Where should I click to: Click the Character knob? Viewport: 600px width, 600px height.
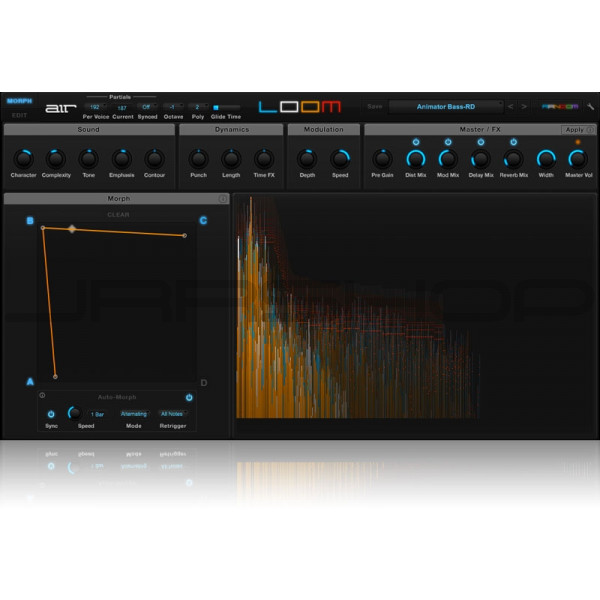tap(23, 159)
